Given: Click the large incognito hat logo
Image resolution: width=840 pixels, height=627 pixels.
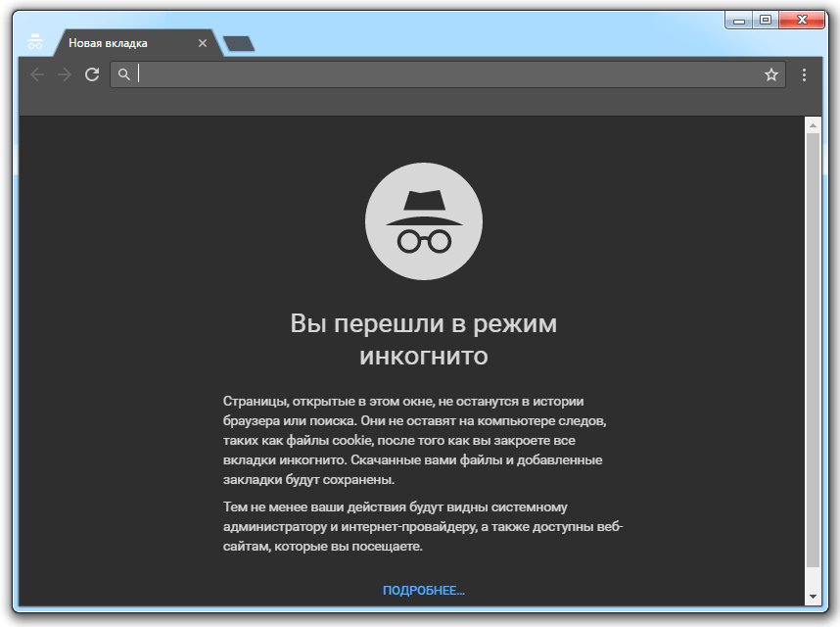Looking at the screenshot, I should 424,221.
